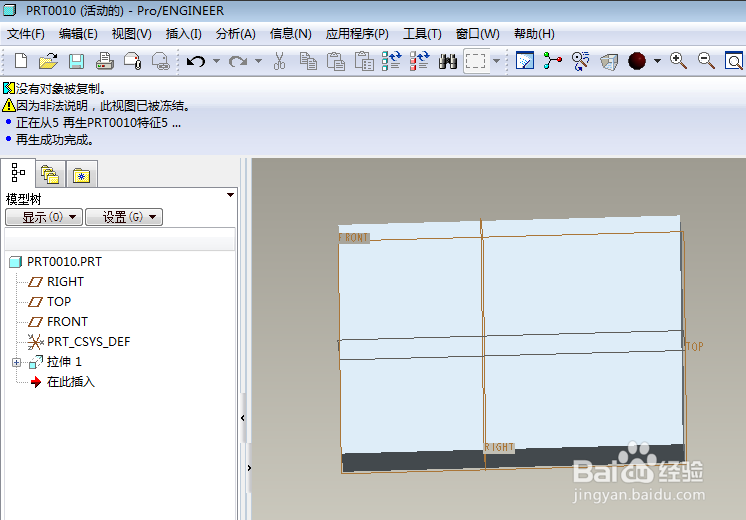Switch to the favorites tab
Screen dimensions: 746x520
point(82,175)
